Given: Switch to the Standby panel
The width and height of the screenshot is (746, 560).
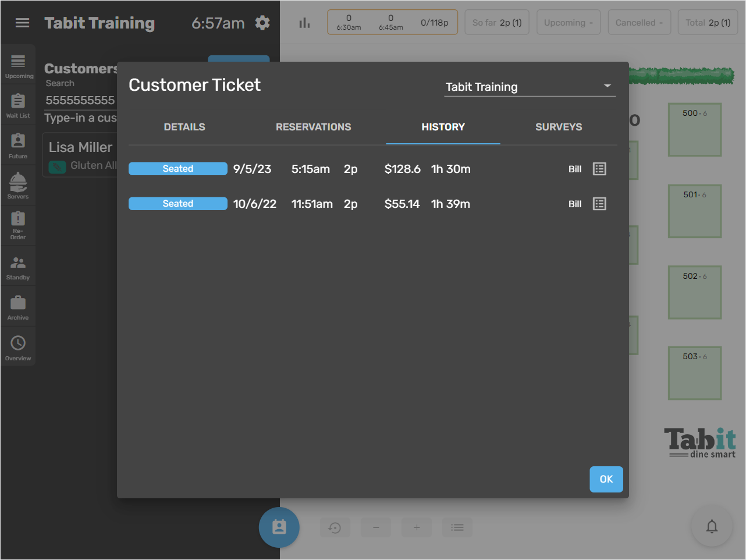Looking at the screenshot, I should point(18,266).
